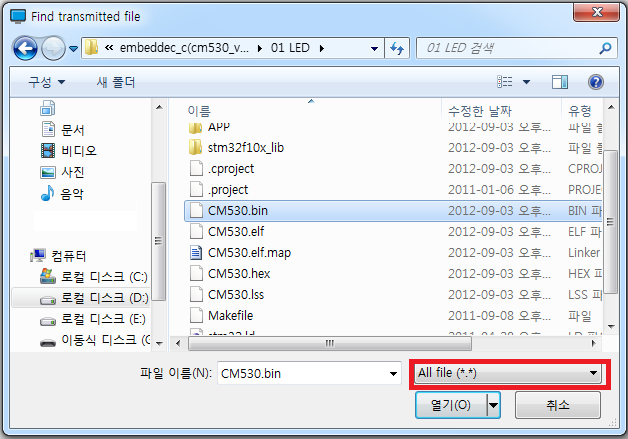Open the help question mark icon
This screenshot has height=439, width=628.
coord(596,82)
